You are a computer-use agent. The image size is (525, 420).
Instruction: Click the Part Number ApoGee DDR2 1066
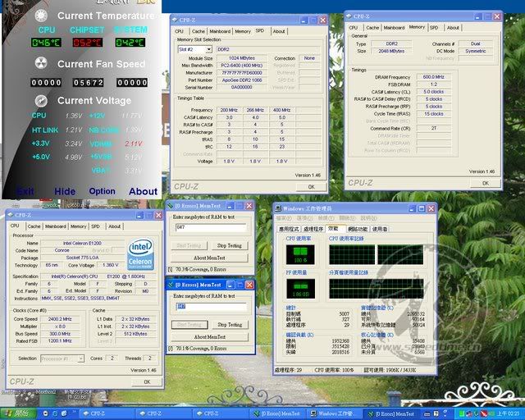(242, 80)
